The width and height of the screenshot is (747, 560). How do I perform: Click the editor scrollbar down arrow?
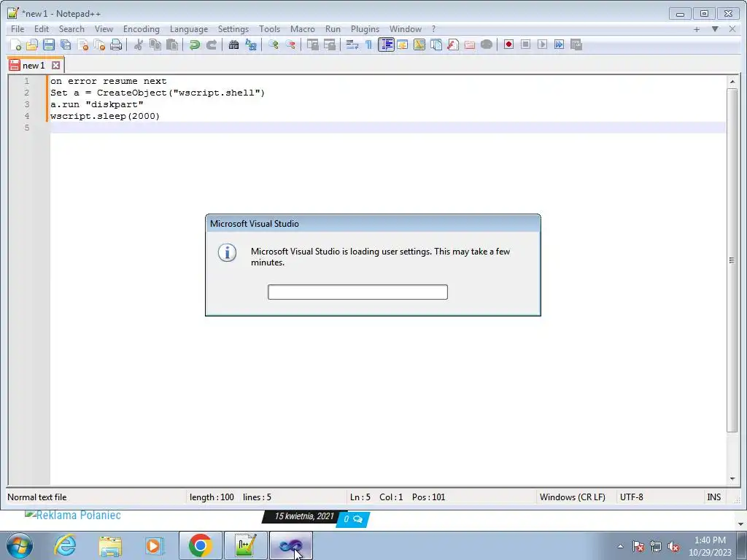pos(732,479)
